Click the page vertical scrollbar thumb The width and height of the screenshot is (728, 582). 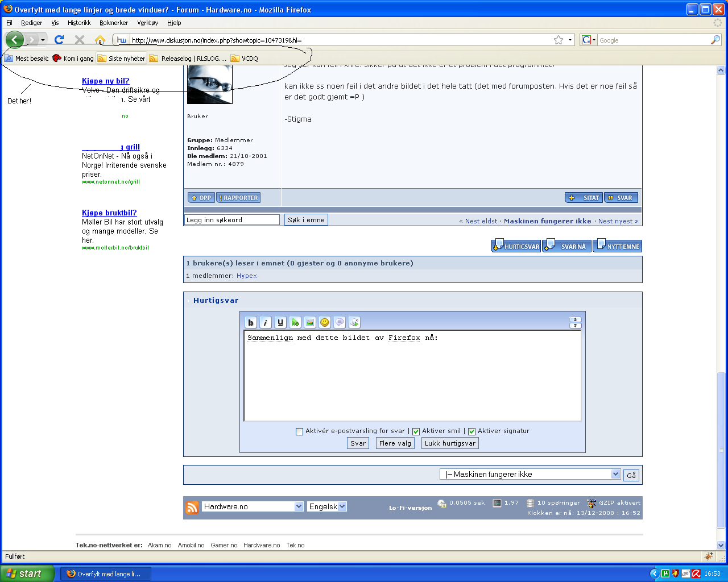coord(721,449)
